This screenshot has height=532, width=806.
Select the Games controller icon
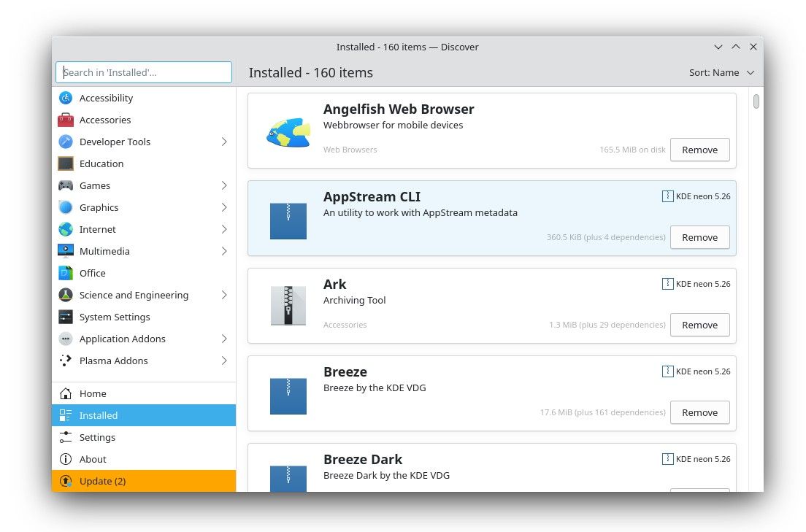[65, 185]
